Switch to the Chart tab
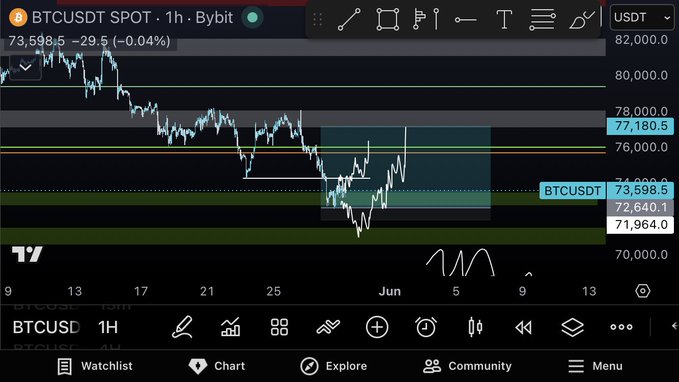 [217, 366]
